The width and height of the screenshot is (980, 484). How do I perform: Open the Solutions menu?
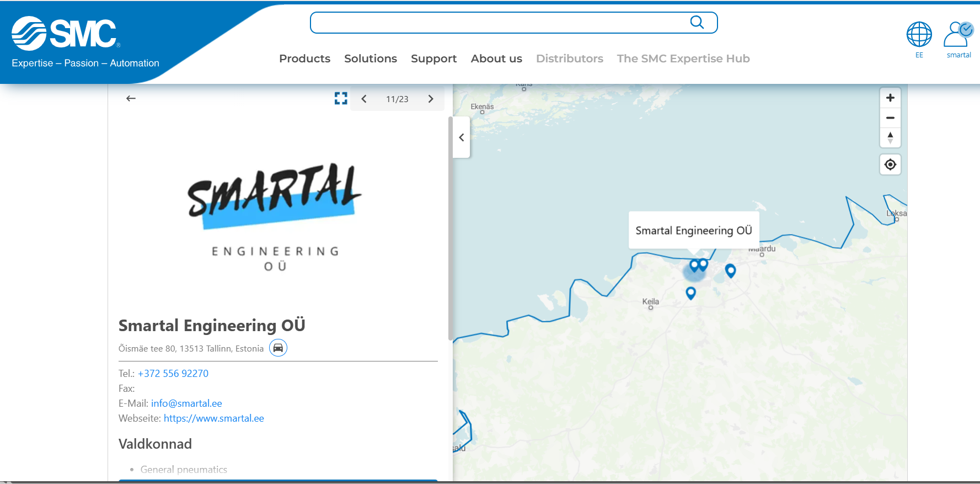pos(370,58)
